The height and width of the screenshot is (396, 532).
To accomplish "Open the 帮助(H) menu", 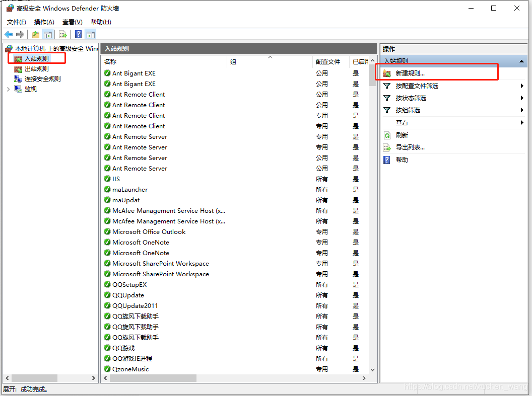I will click(101, 22).
